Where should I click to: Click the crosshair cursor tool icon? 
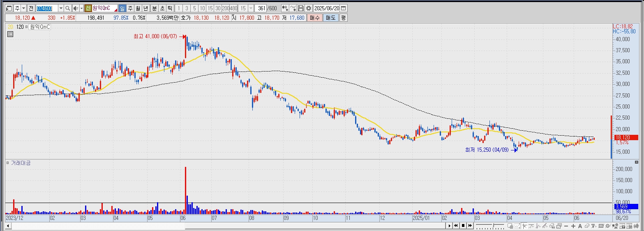coord(524,226)
